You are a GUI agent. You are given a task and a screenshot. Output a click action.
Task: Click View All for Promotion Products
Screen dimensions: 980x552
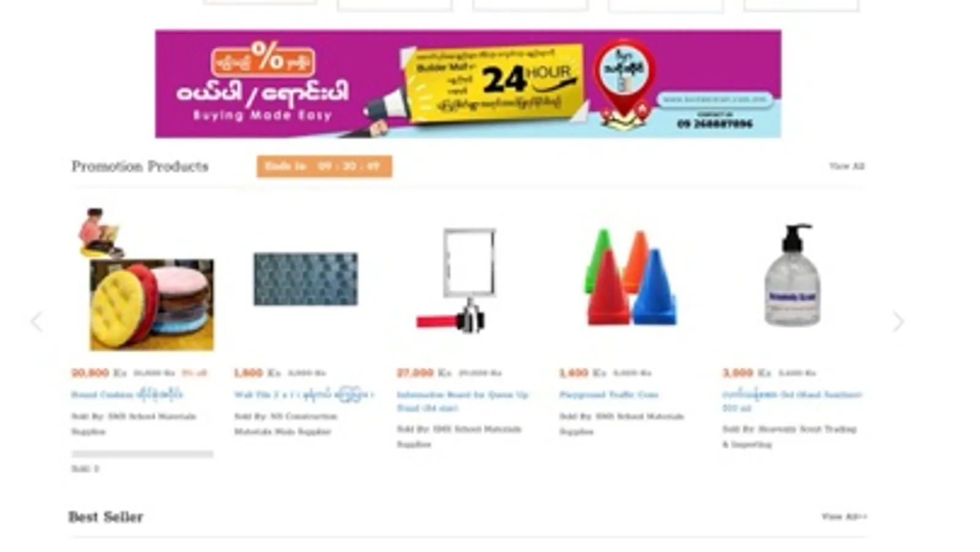click(x=846, y=166)
